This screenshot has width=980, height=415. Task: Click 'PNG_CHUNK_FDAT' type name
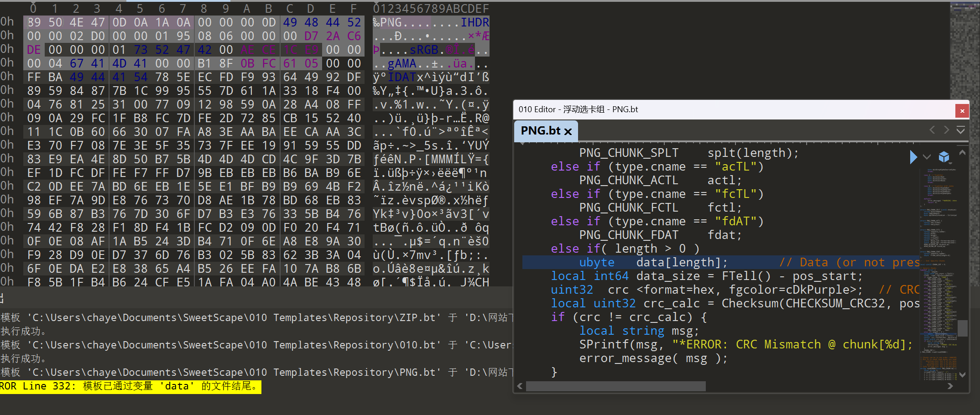pos(629,235)
